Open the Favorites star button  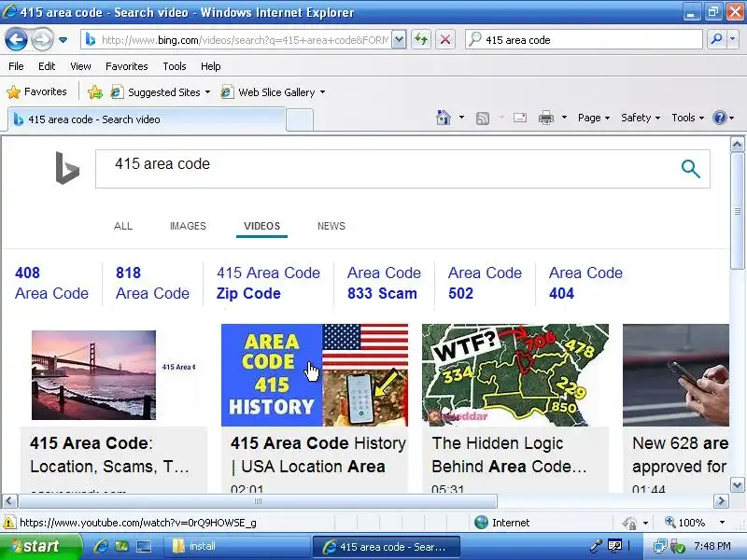(x=37, y=91)
